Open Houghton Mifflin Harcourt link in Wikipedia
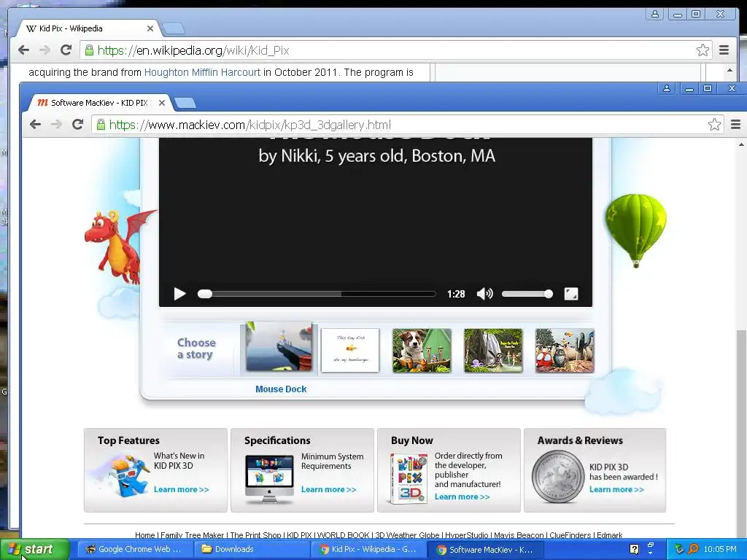The width and height of the screenshot is (747, 560). pyautogui.click(x=203, y=72)
